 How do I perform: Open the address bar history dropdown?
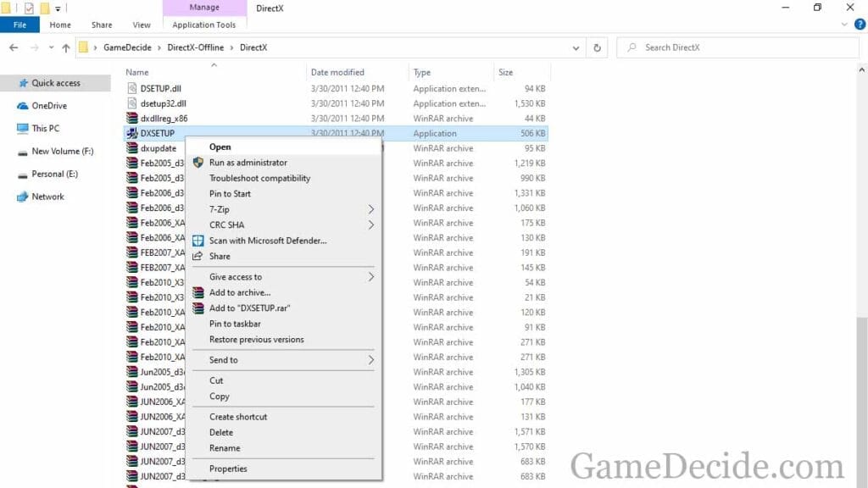click(x=576, y=48)
